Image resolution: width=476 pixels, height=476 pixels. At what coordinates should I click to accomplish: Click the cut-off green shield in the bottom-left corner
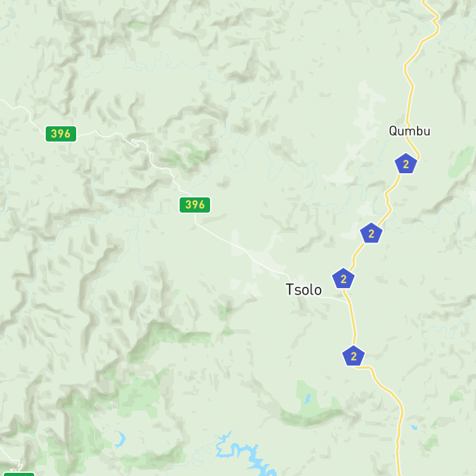(x=19, y=474)
